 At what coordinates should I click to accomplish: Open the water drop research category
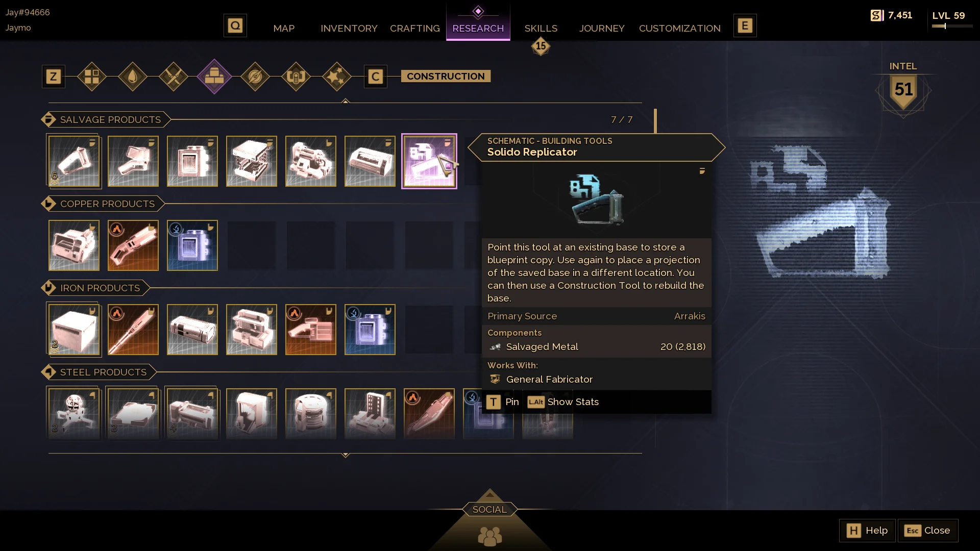point(133,77)
